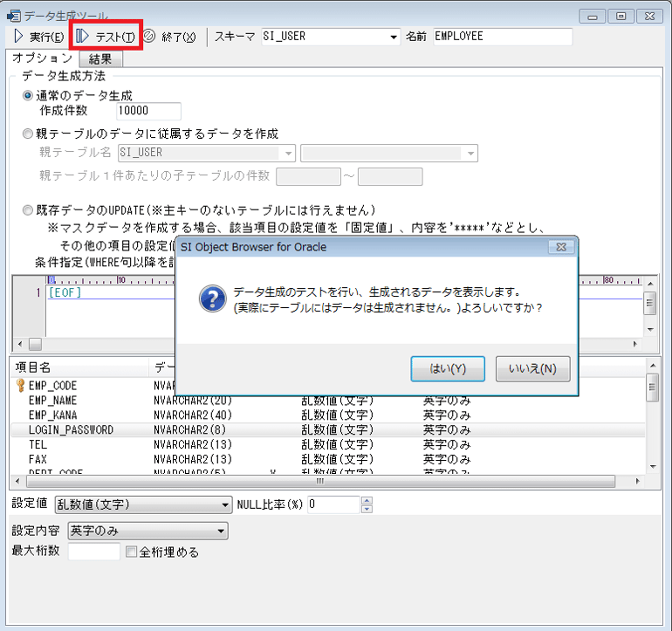Image resolution: width=672 pixels, height=631 pixels.
Task: Select 親テーブルのデータに従属 radio option
Action: [x=28, y=134]
